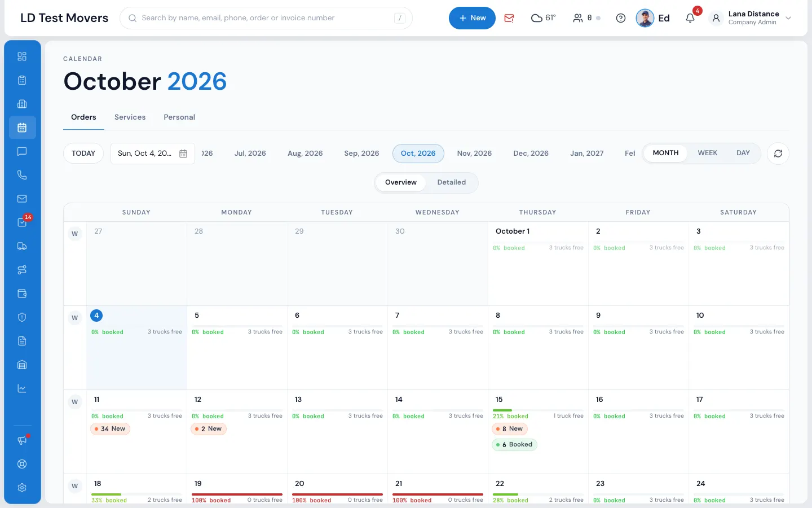Screen dimensions: 812x508
Task: Expand week row W for September 27
Action: [x=74, y=234]
